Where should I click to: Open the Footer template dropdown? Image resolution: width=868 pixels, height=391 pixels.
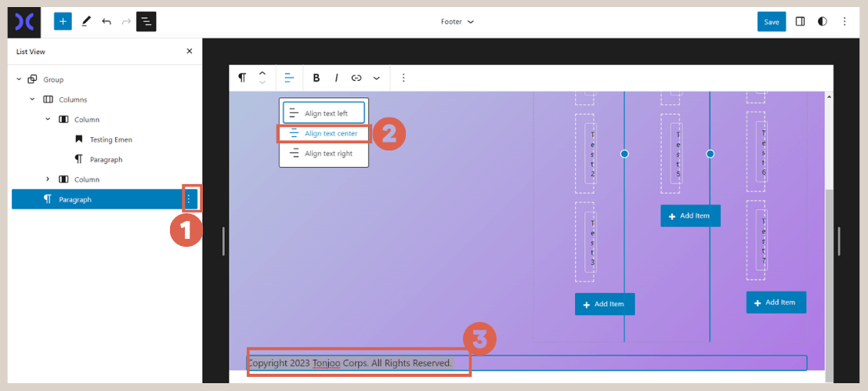tap(458, 22)
